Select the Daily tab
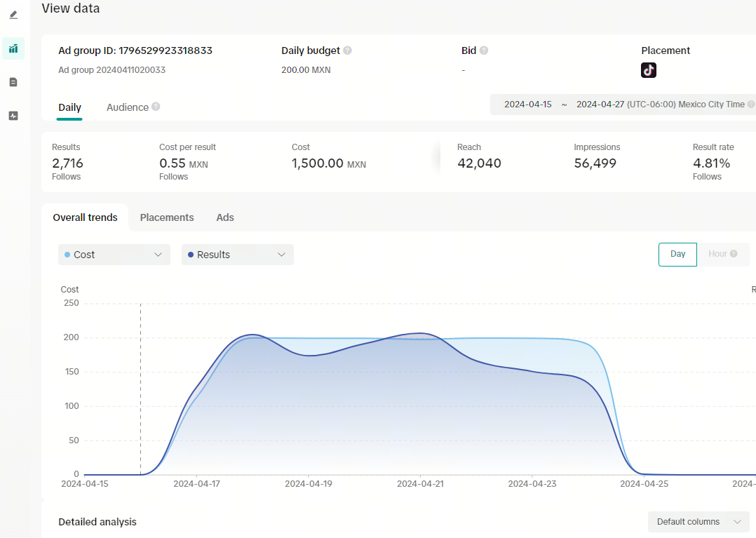Viewport: 756px width, 538px height. (70, 107)
